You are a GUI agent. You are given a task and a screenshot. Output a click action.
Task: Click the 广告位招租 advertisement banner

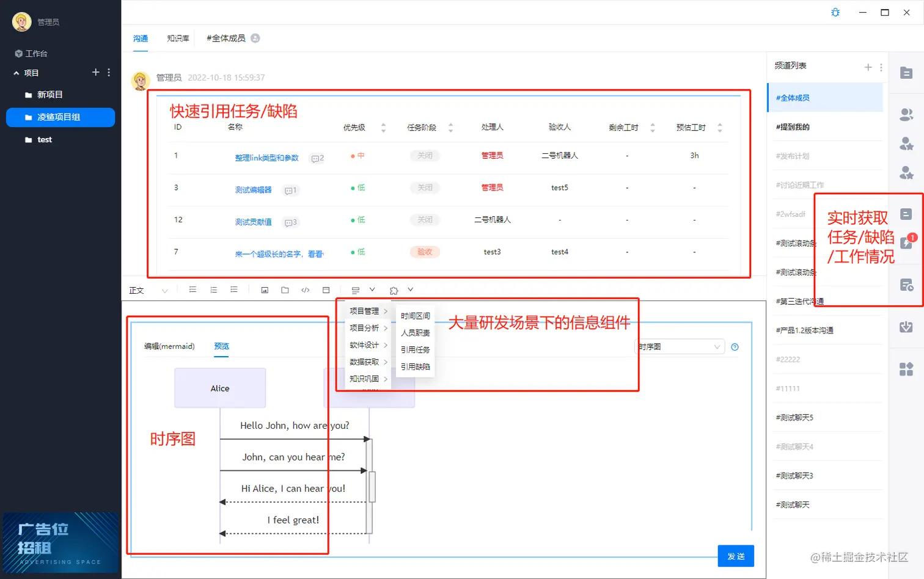click(61, 543)
